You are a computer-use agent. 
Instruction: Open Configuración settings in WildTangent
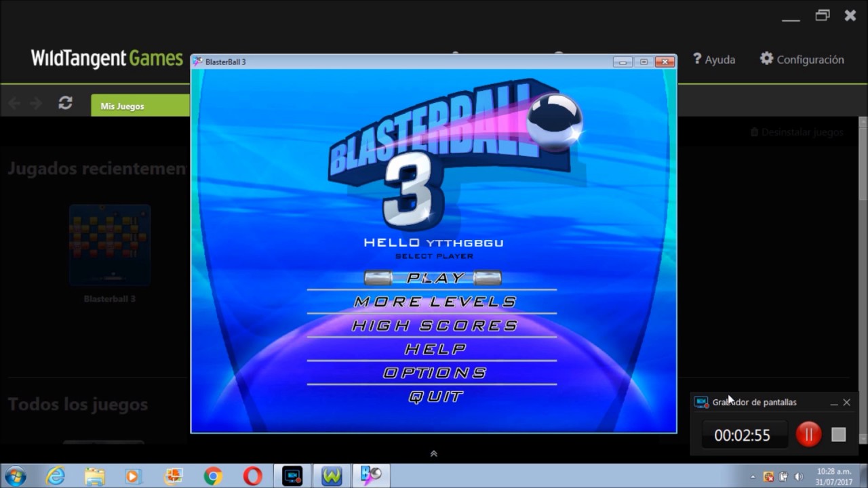[802, 59]
